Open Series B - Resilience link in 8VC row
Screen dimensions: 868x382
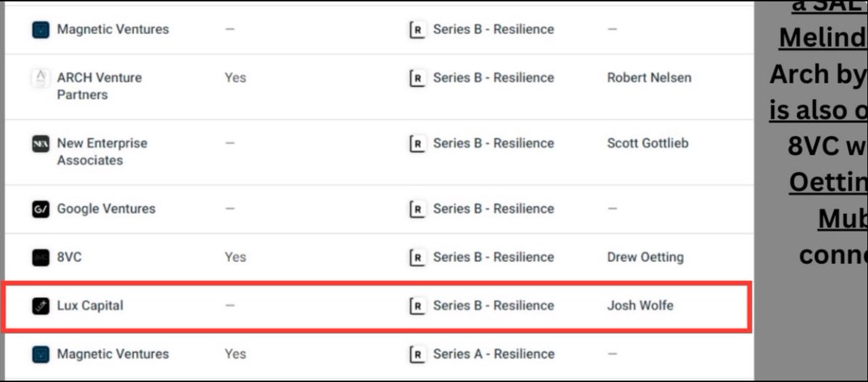[x=493, y=257]
